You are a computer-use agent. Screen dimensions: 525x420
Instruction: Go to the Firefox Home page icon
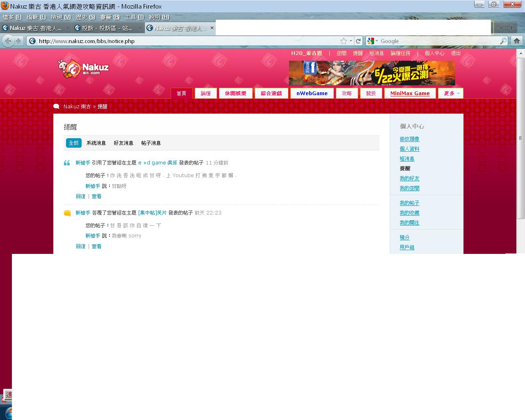click(x=517, y=41)
